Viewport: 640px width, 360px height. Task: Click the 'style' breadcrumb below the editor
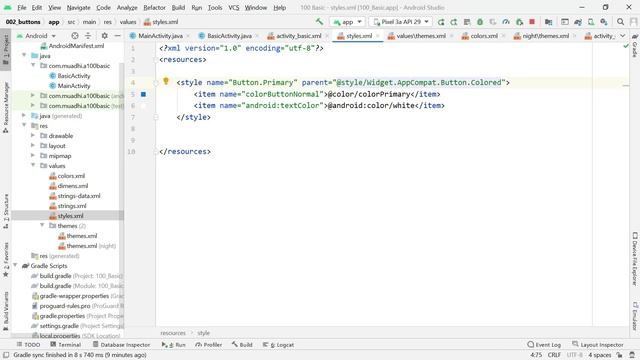click(203, 333)
